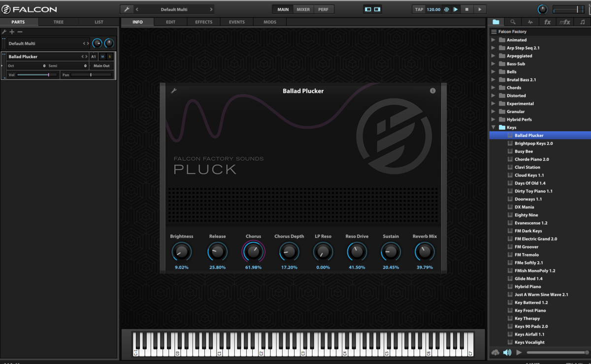Expand the Bass-Sub folder

(493, 64)
